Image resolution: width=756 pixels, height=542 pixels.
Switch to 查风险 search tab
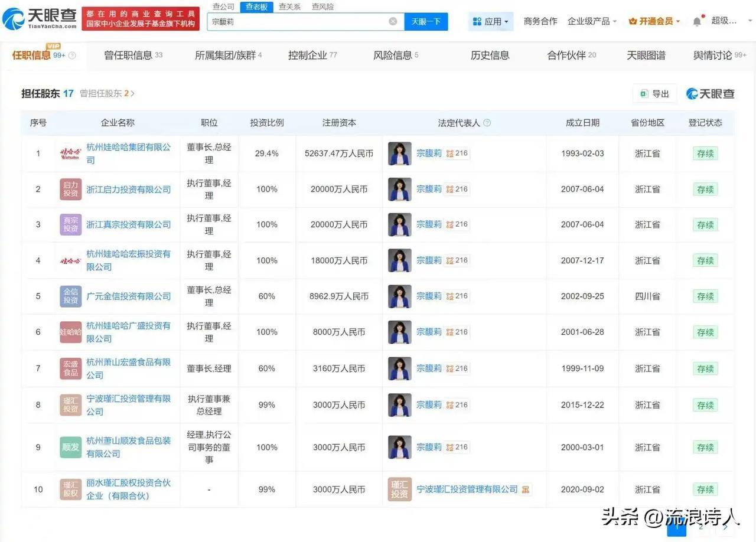click(322, 6)
